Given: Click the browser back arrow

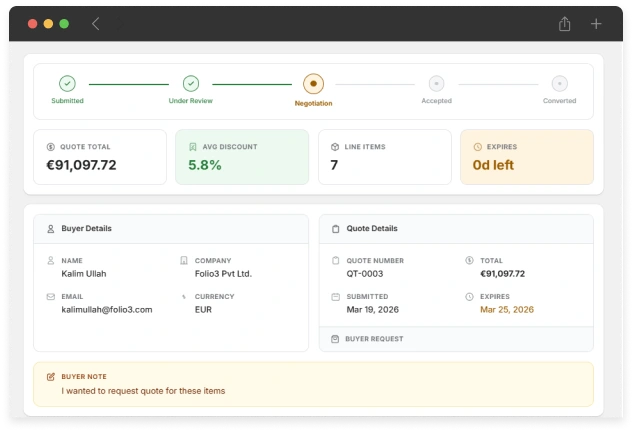Looking at the screenshot, I should 95,24.
